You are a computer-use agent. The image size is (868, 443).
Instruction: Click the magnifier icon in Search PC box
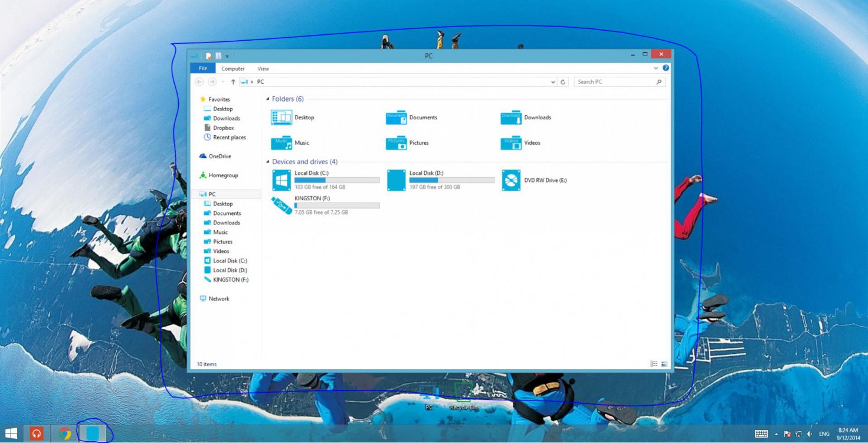pyautogui.click(x=659, y=82)
